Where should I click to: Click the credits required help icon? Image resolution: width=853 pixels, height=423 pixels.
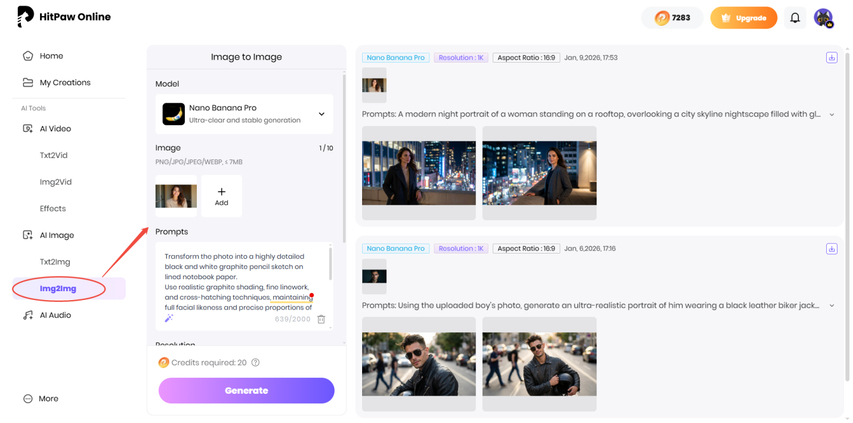256,363
